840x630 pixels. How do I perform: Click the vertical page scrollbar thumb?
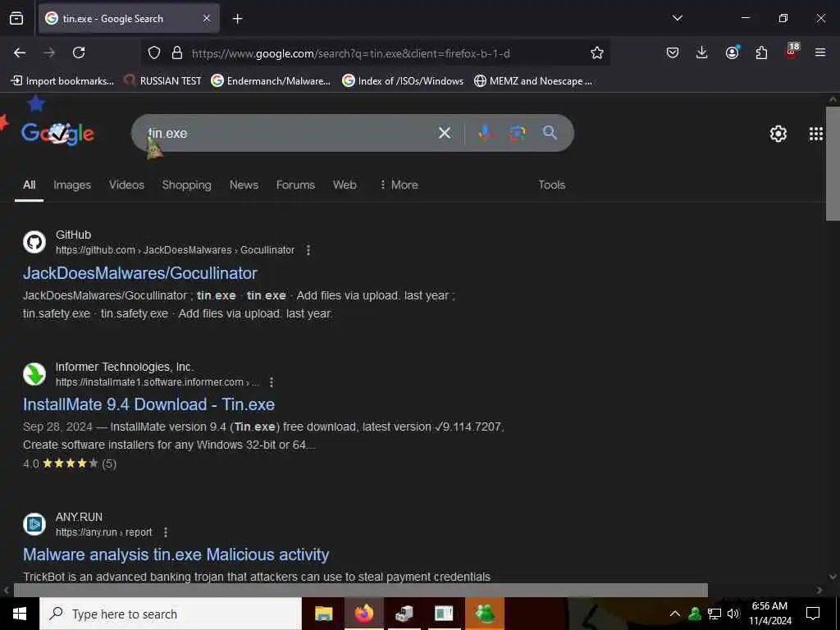pos(833,163)
